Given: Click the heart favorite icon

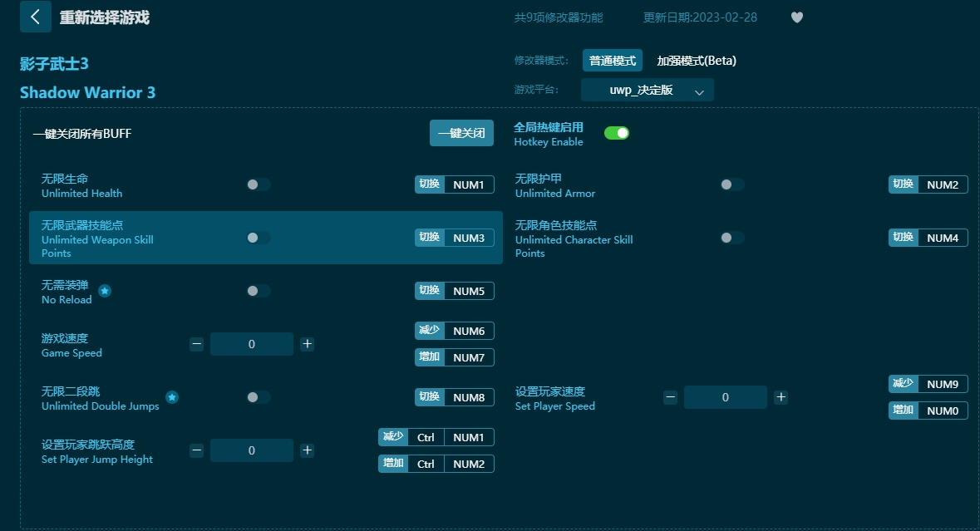Looking at the screenshot, I should 796,17.
